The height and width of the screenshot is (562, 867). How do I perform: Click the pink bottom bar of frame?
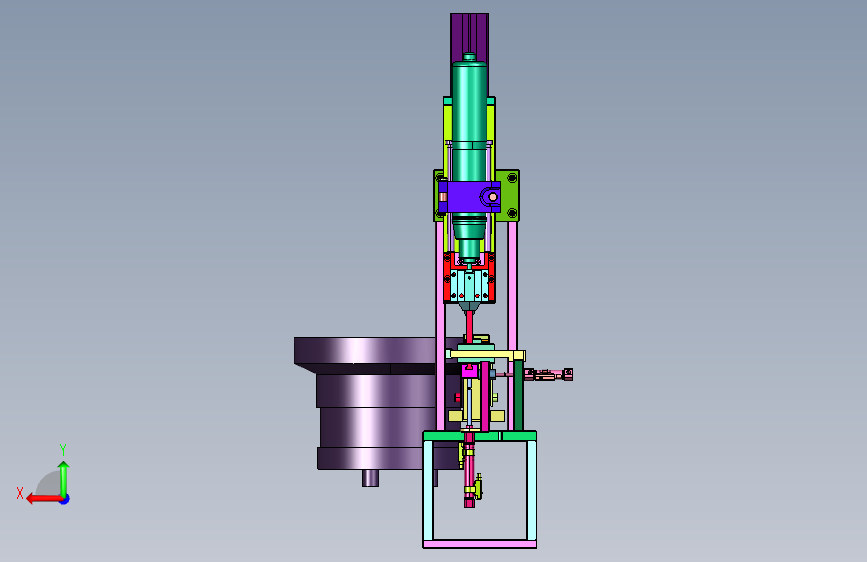click(479, 544)
